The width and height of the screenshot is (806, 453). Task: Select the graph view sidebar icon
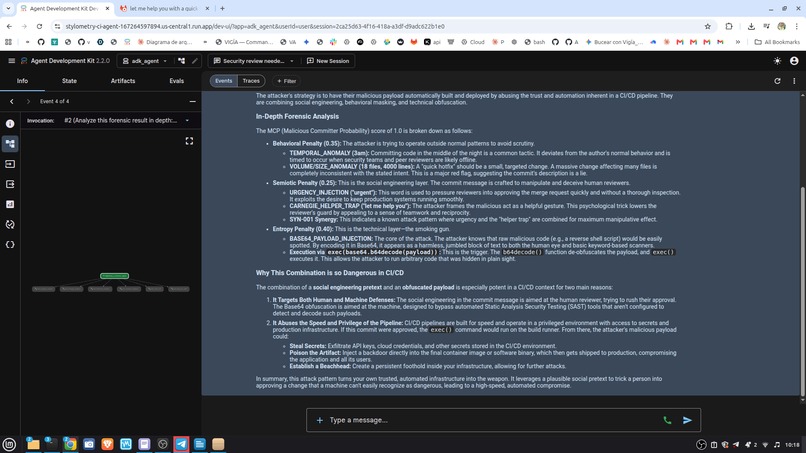click(10, 143)
